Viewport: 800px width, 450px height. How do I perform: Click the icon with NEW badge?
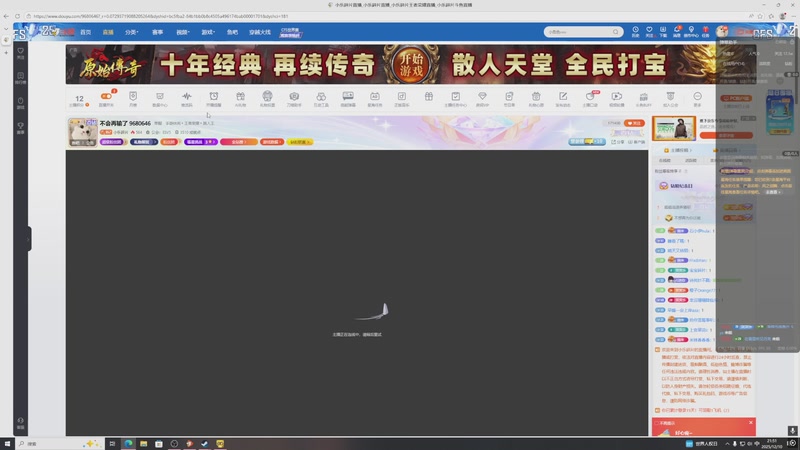[590, 96]
